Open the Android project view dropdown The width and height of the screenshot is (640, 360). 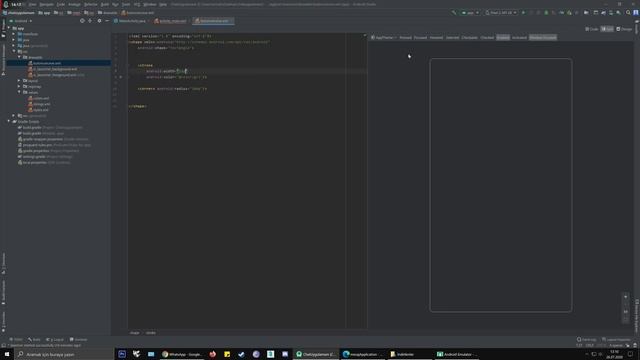click(20, 21)
